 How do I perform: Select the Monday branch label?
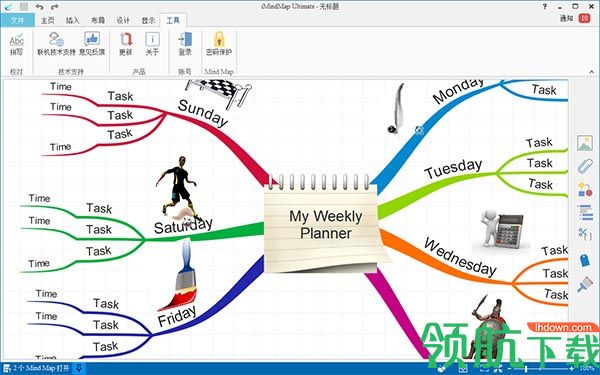click(458, 91)
